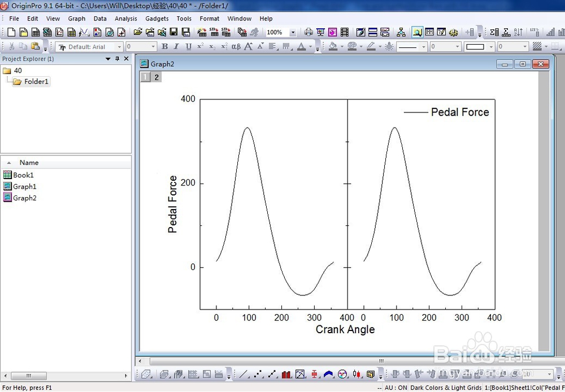
Task: Open the File menu
Action: (14, 19)
